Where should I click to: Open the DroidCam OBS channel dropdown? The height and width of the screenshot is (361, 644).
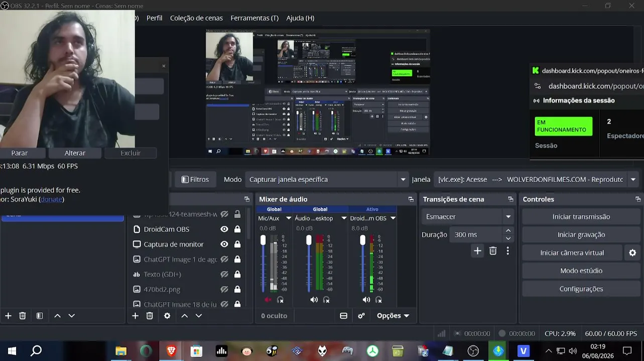point(393,218)
